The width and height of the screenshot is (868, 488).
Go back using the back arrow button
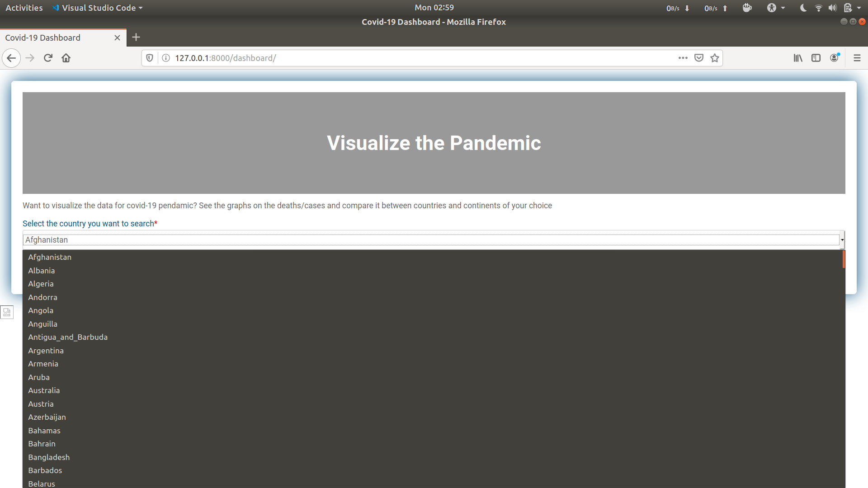[x=11, y=58]
